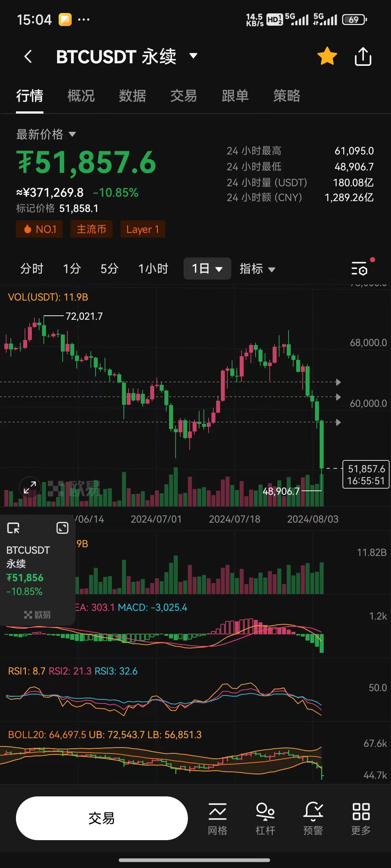Tap the grid trading (网格) icon
The width and height of the screenshot is (391, 868).
point(218,819)
